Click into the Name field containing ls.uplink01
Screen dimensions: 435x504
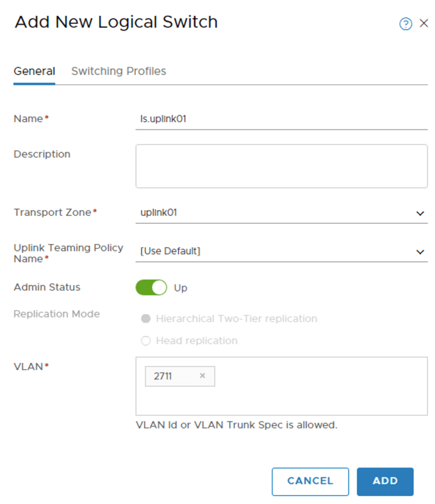[281, 119]
